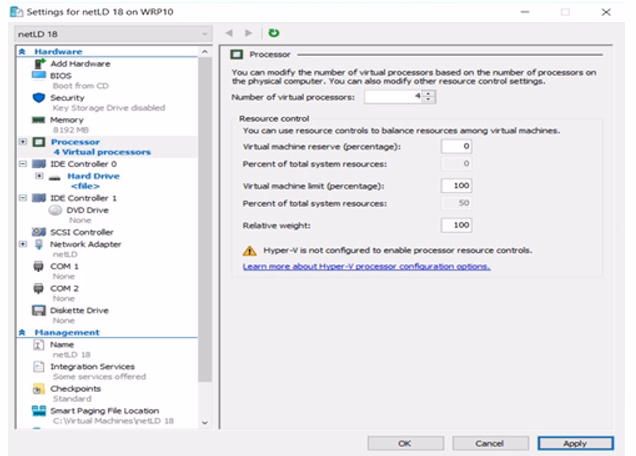Image resolution: width=636 pixels, height=456 pixels.
Task: Click the OK button
Action: [x=405, y=443]
